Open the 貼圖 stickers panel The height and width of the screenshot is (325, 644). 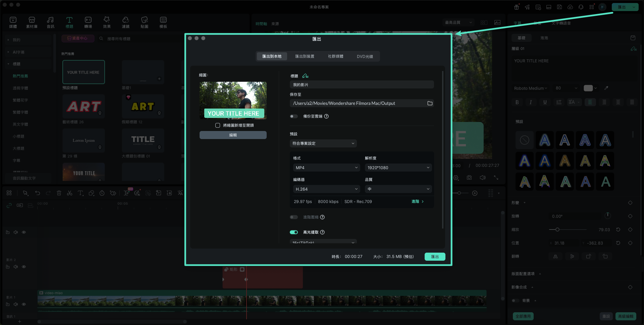(144, 22)
